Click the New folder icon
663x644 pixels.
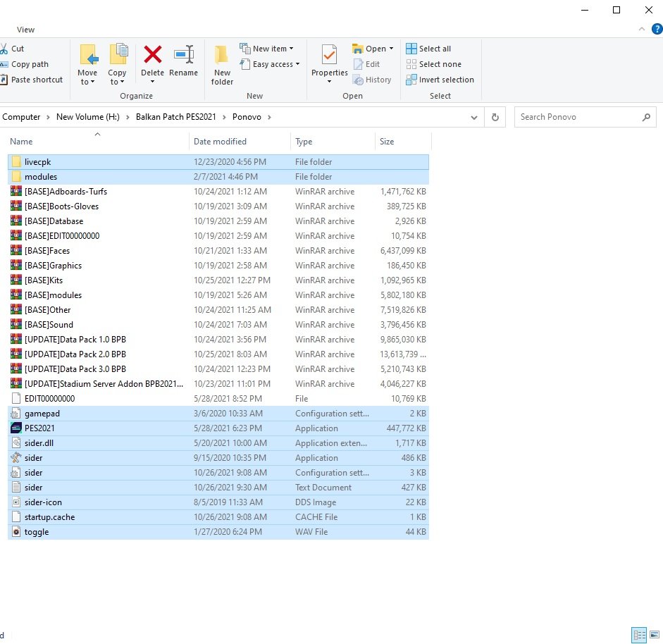222,55
